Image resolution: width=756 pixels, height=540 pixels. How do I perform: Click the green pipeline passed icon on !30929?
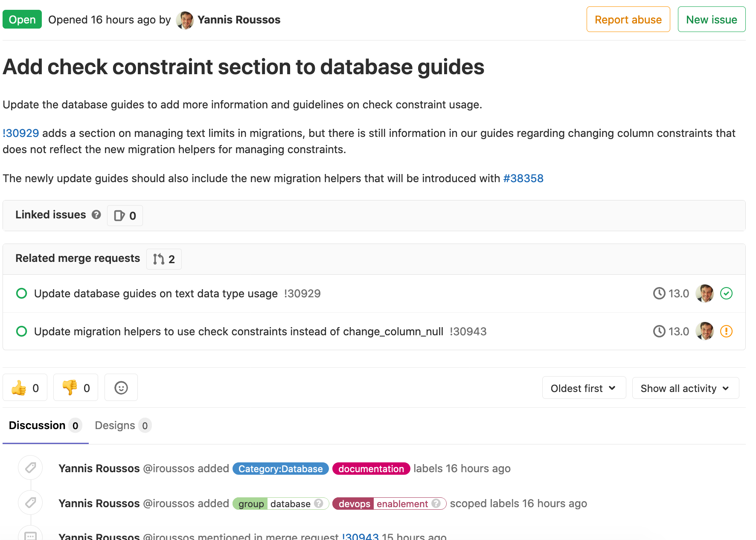pos(727,293)
